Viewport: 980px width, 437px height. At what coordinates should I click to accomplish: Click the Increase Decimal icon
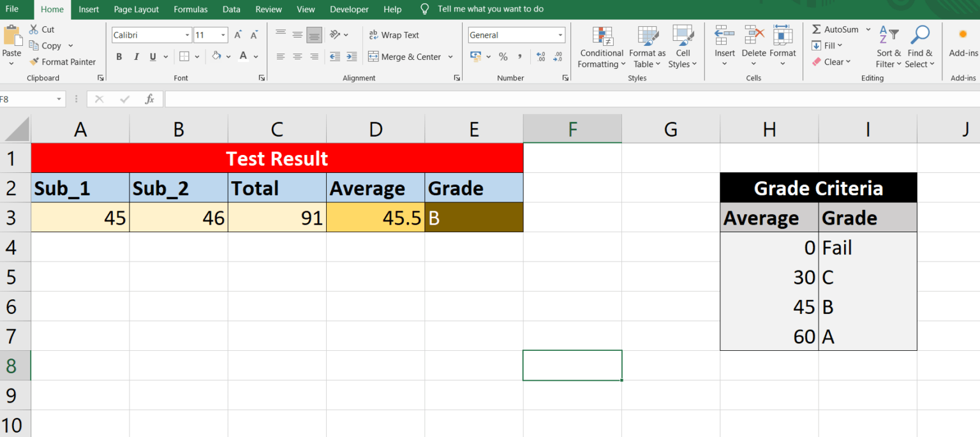click(540, 57)
